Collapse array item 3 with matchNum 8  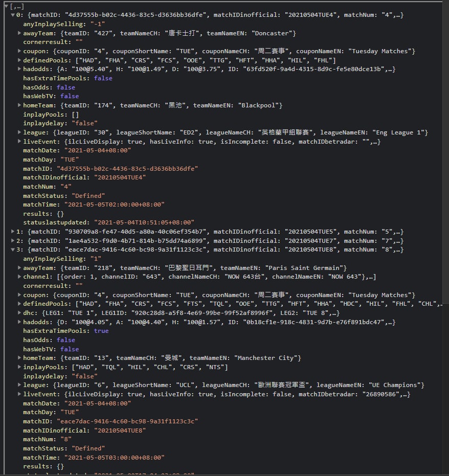[13, 250]
